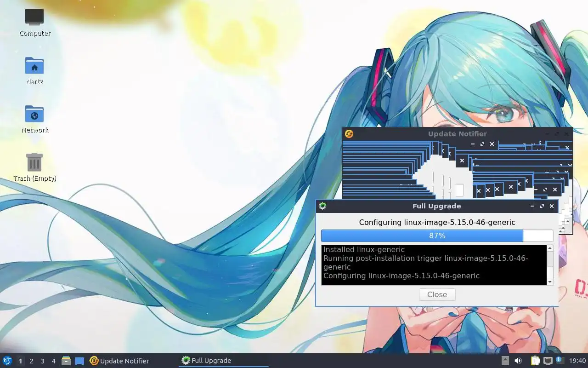Click the update notification tray icon
The height and width of the screenshot is (368, 588).
559,360
